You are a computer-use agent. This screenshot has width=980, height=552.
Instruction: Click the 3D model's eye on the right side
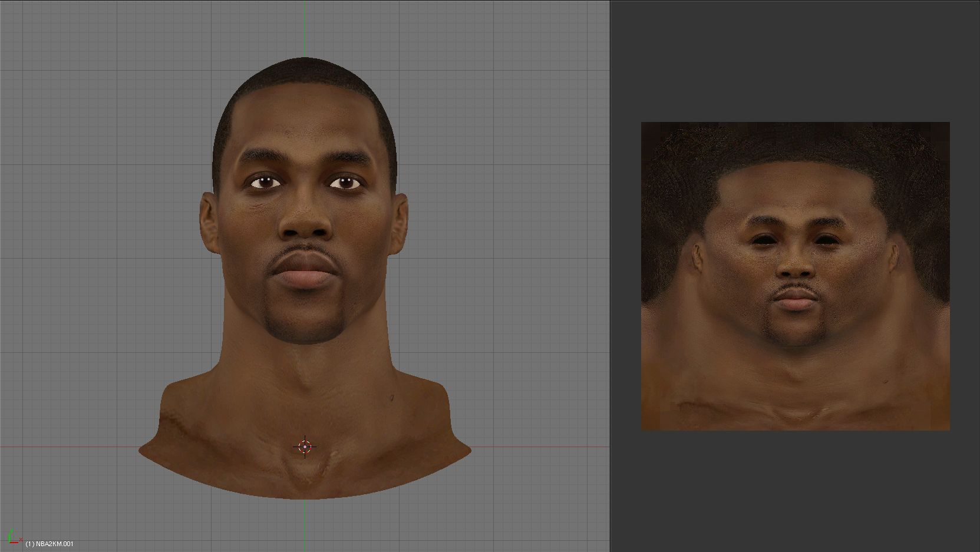pos(345,183)
